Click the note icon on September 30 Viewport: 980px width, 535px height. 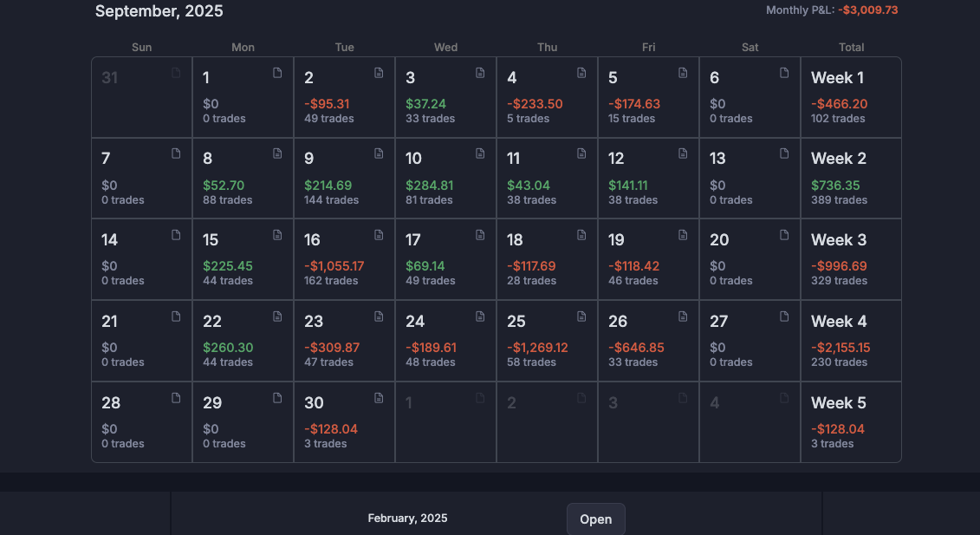tap(379, 398)
